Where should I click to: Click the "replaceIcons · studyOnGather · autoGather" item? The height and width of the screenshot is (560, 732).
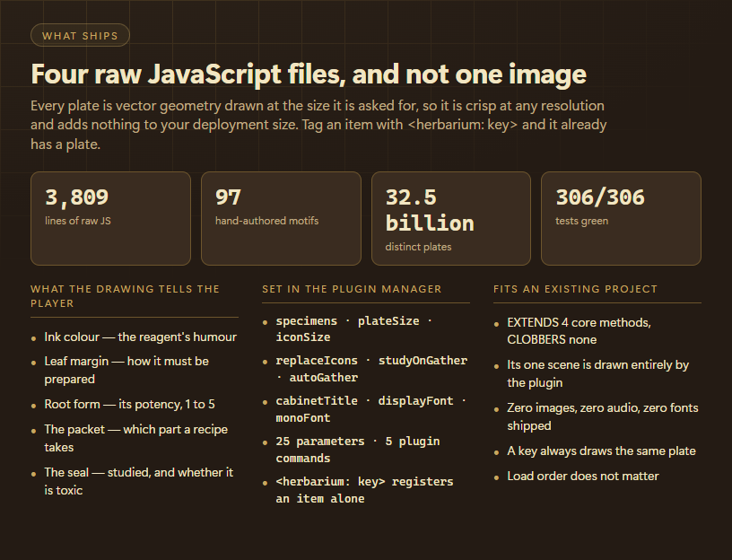point(371,369)
